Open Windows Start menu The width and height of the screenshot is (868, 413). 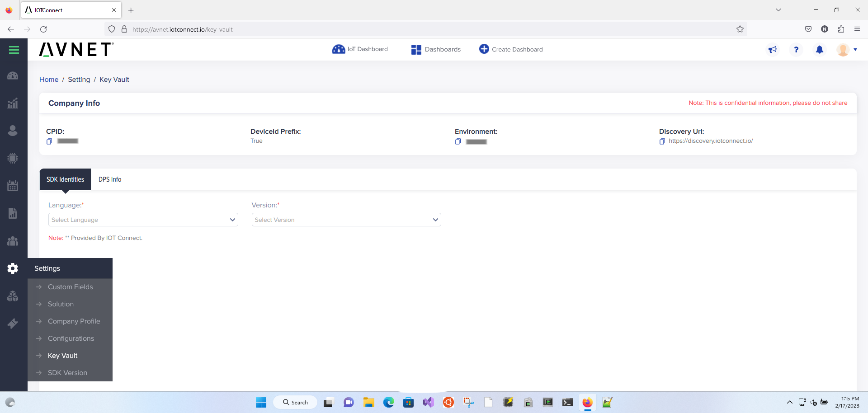[261, 402]
